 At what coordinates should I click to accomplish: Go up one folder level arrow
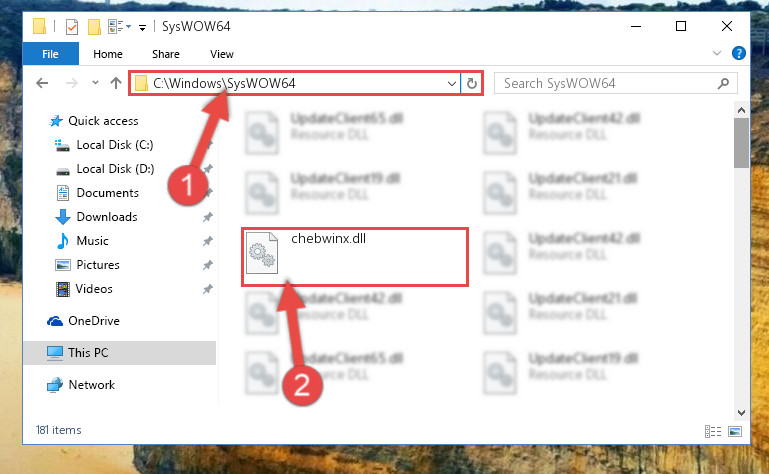[116, 83]
